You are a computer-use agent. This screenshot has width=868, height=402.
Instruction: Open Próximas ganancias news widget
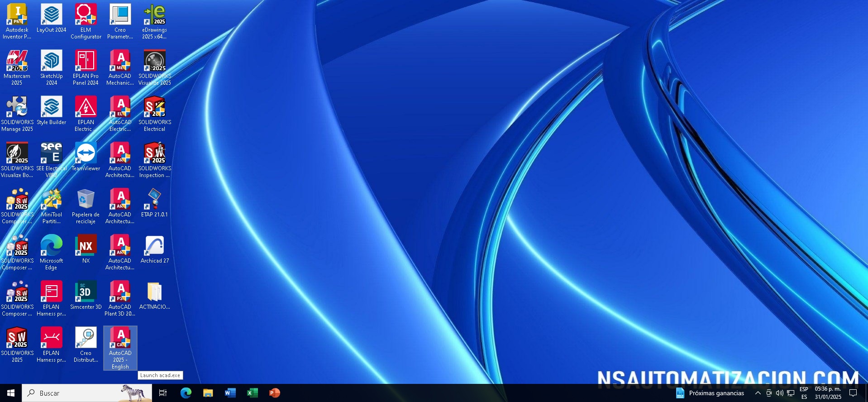tap(710, 393)
